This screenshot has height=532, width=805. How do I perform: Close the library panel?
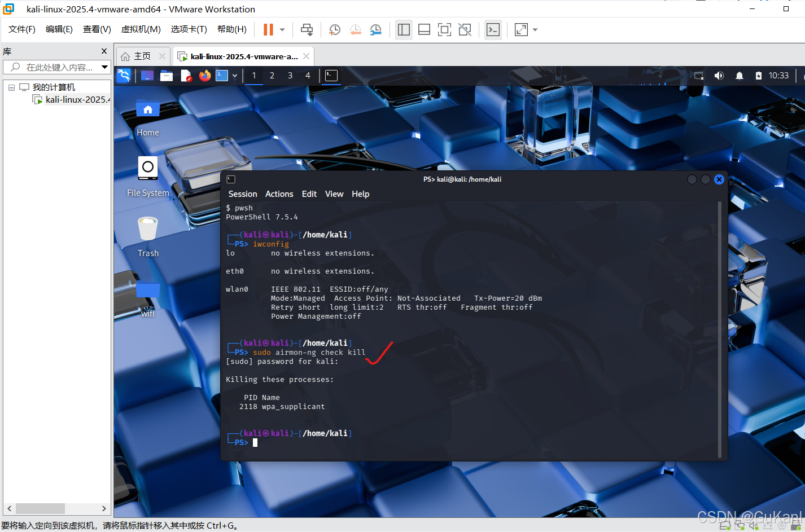point(104,51)
